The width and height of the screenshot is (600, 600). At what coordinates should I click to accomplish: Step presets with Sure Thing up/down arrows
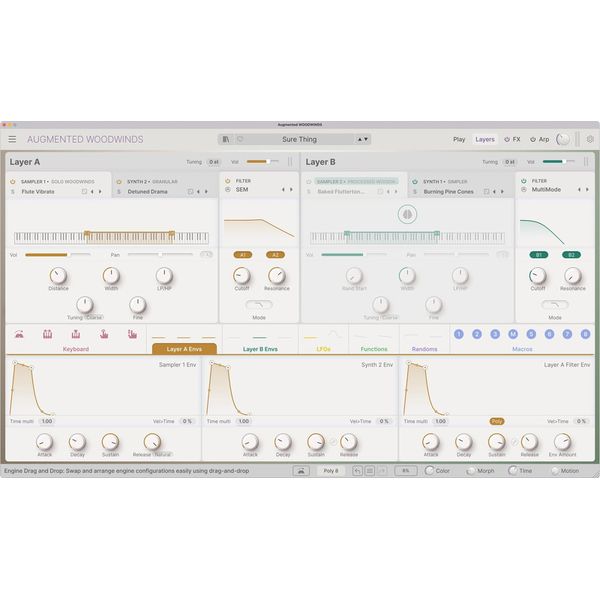point(363,139)
